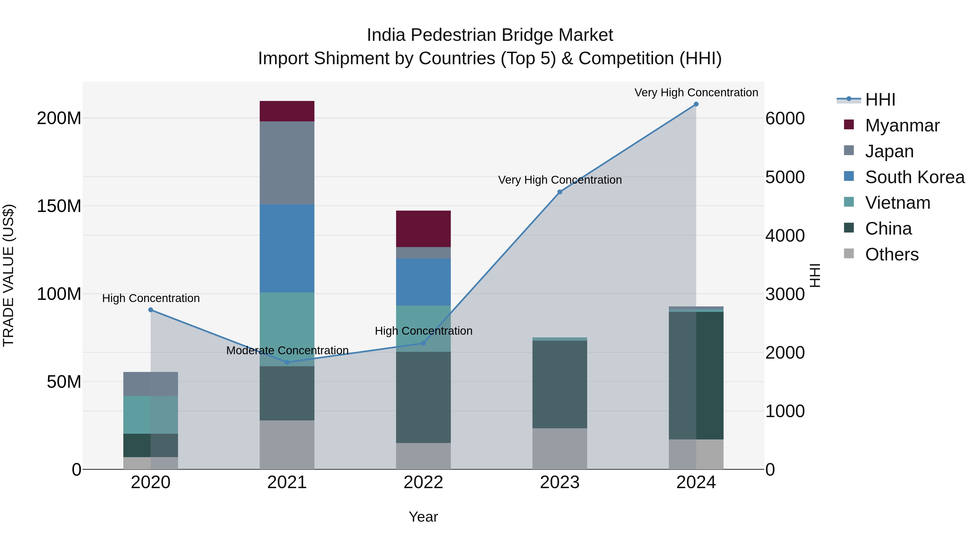
Task: Click the 'High Concentration' label above 2020
Action: pos(151,298)
